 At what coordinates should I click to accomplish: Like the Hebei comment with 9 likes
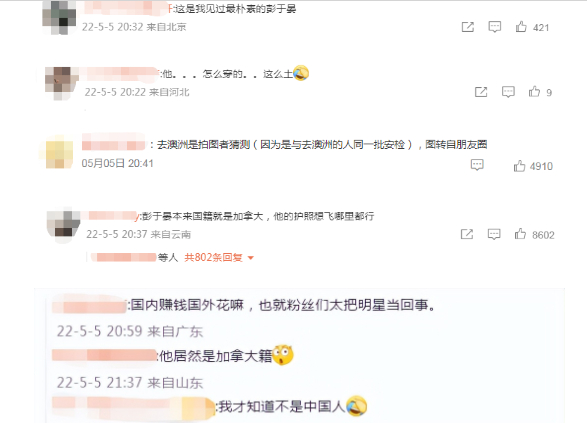coord(534,92)
